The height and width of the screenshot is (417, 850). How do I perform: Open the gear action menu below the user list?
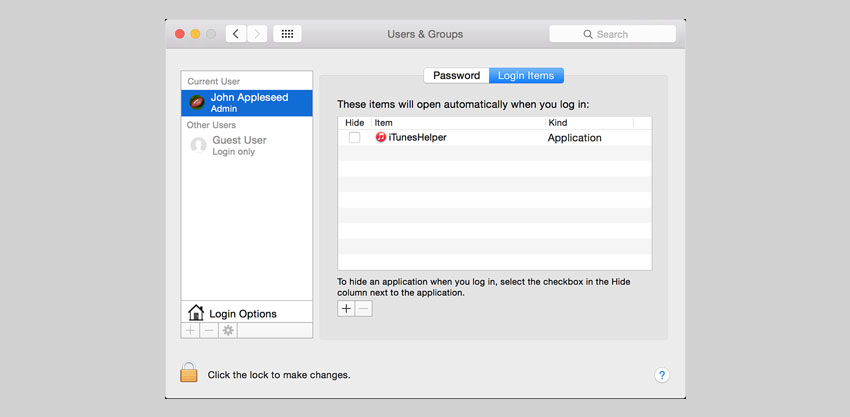coord(228,330)
